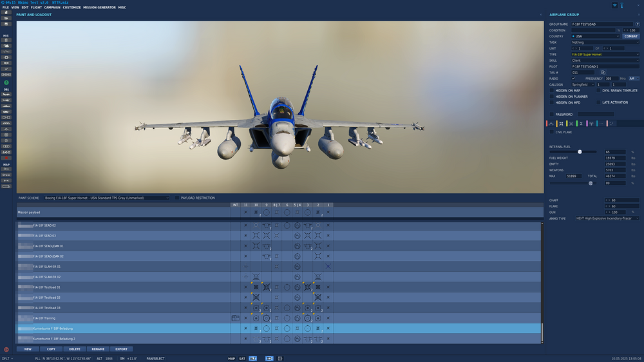Click the EXPORT payload button

121,349
